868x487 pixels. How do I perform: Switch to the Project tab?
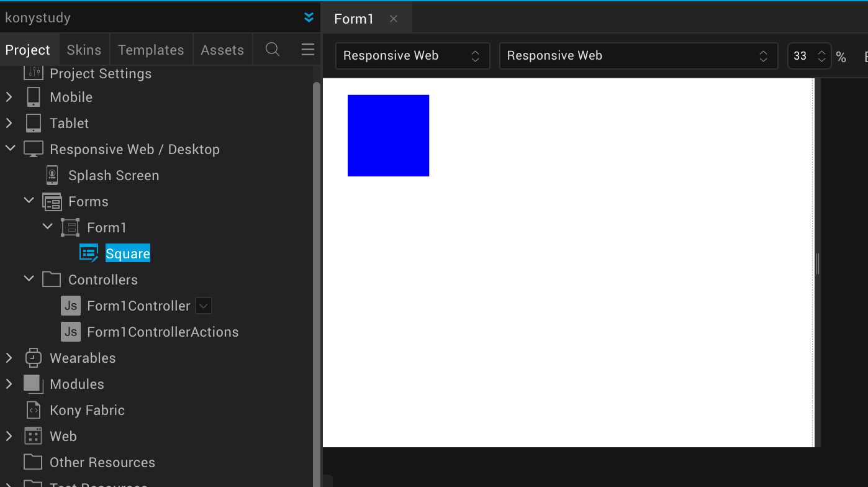[x=28, y=50]
